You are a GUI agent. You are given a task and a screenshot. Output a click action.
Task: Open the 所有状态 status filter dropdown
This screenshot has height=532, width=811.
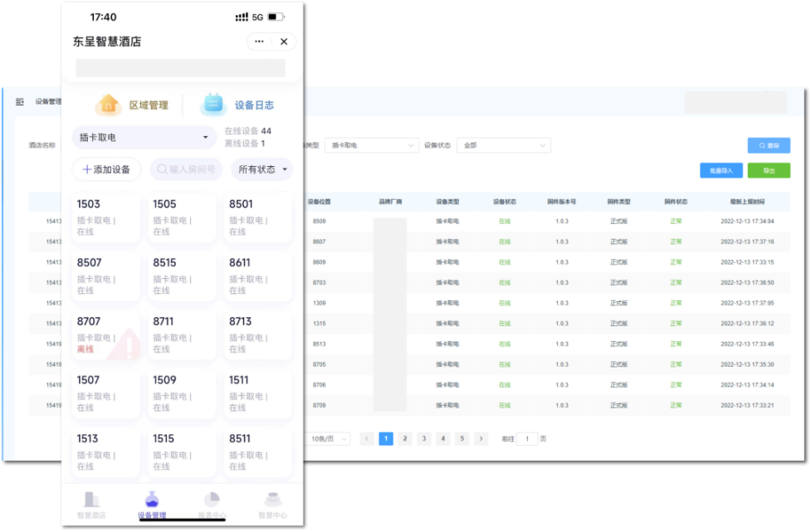(x=262, y=169)
